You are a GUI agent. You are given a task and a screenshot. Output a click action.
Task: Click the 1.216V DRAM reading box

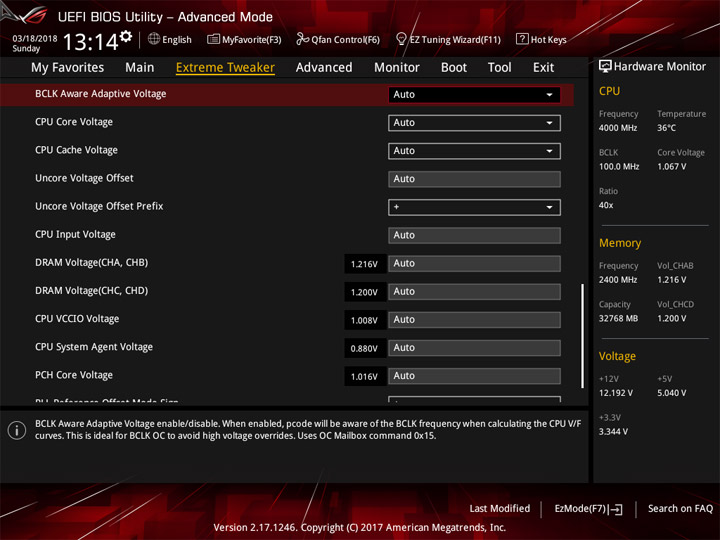(365, 264)
